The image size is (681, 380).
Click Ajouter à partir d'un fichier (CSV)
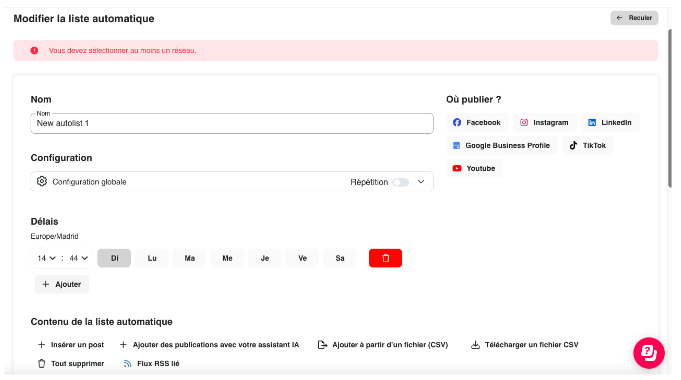click(x=383, y=344)
